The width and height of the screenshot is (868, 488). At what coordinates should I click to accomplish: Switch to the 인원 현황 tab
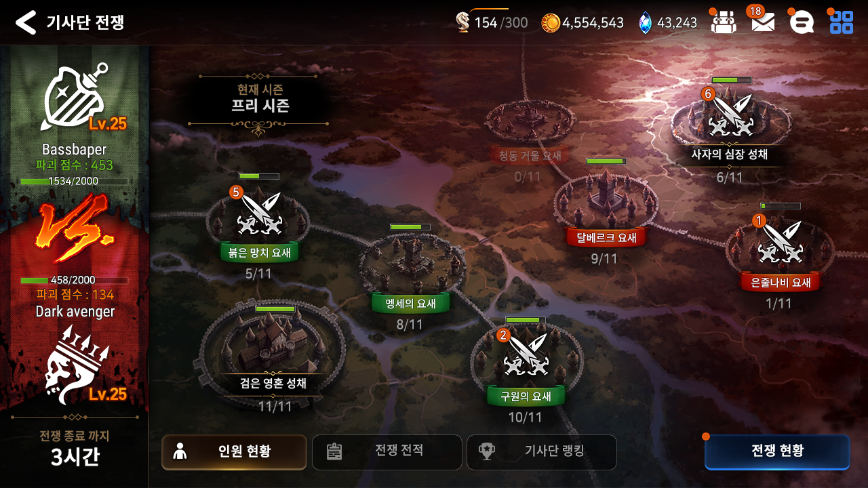coord(234,452)
